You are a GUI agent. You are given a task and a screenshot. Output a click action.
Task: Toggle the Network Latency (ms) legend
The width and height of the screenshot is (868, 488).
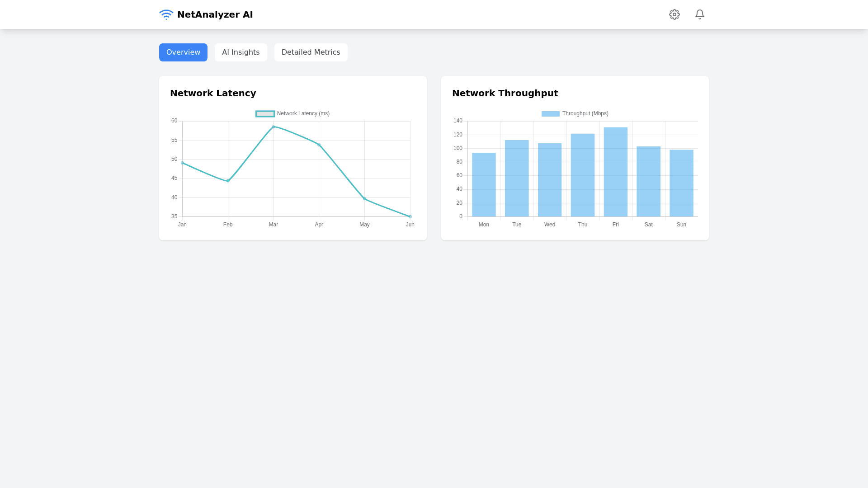[303, 113]
